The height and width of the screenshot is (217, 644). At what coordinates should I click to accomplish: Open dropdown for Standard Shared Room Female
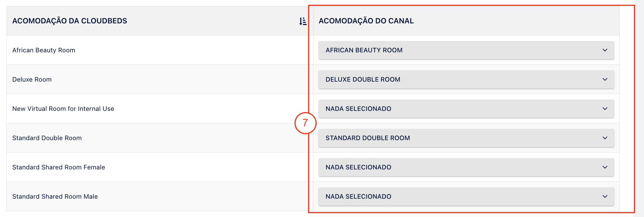pos(466,167)
